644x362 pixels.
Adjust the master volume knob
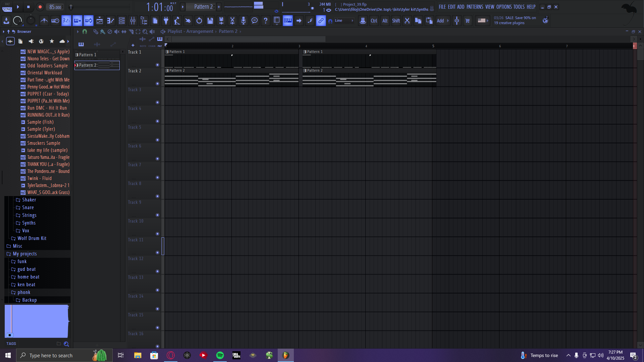pos(17,21)
